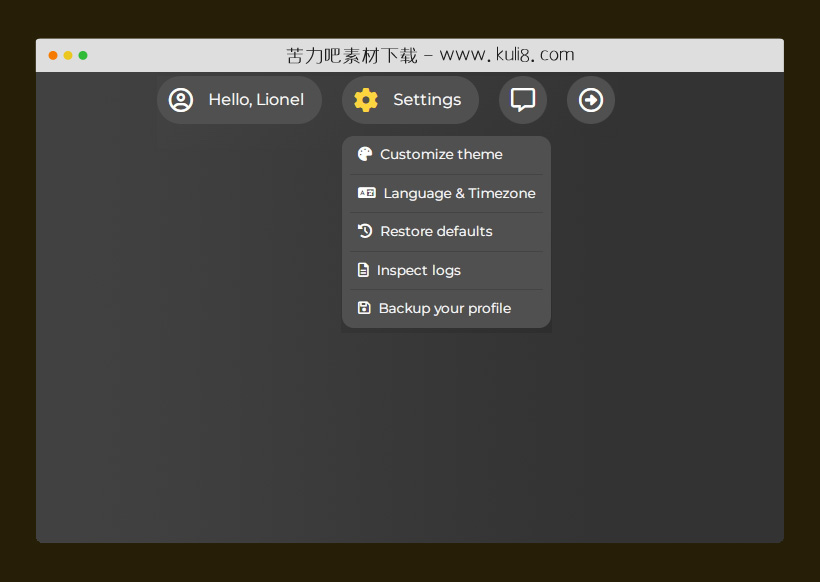Open Inspect logs from the dropdown
Viewport: 820px width, 582px height.
tap(418, 270)
